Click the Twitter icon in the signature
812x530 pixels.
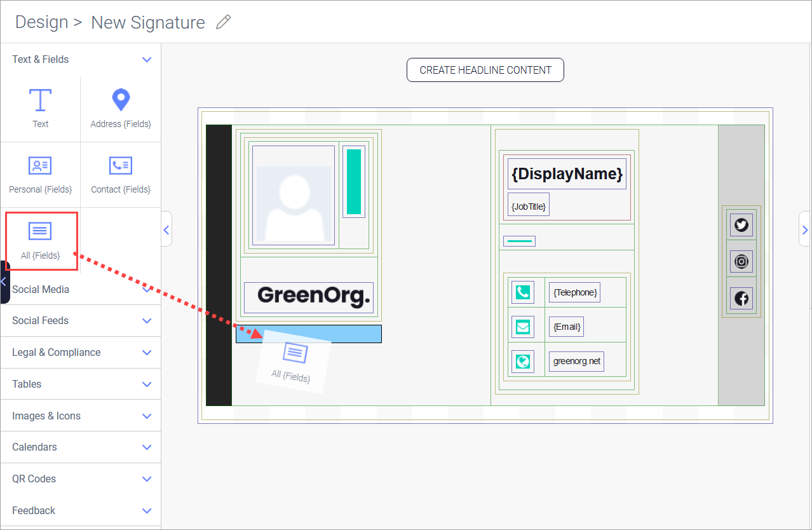click(741, 224)
